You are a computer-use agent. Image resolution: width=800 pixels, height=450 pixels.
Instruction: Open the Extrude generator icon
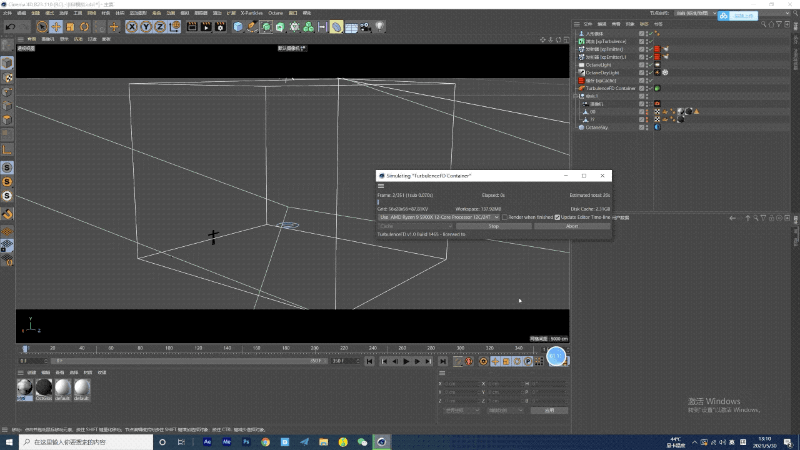tap(280, 27)
